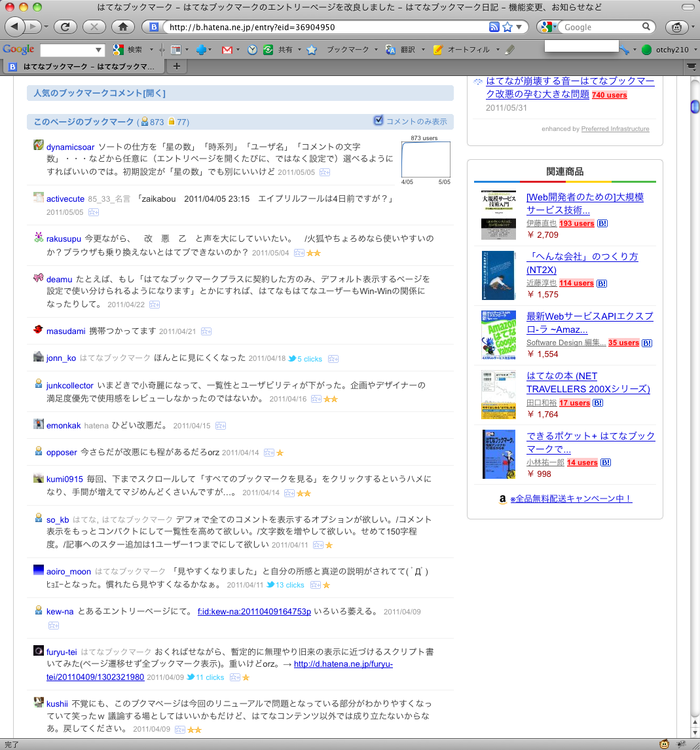Screen dimensions: 700x750
Task: Click the 共有 share icon
Action: [x=268, y=50]
